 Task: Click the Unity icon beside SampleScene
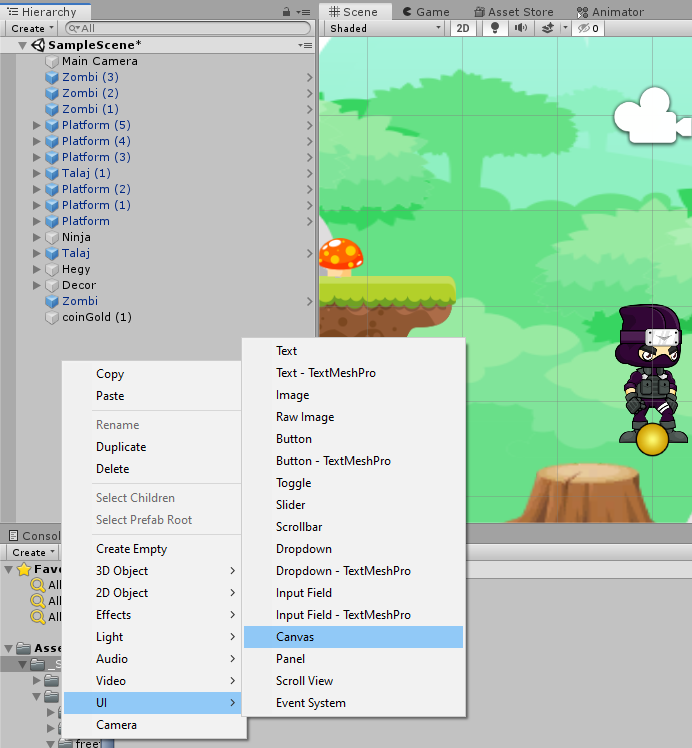click(38, 45)
